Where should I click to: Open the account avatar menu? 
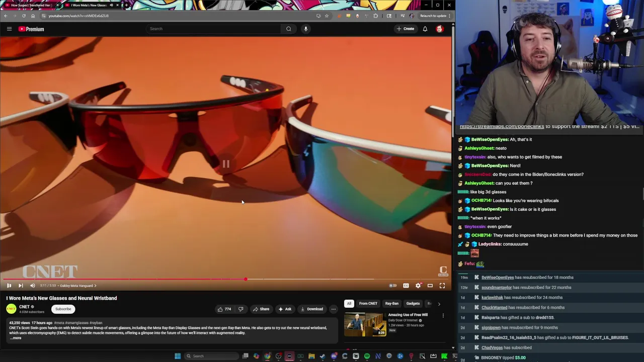coord(440,29)
